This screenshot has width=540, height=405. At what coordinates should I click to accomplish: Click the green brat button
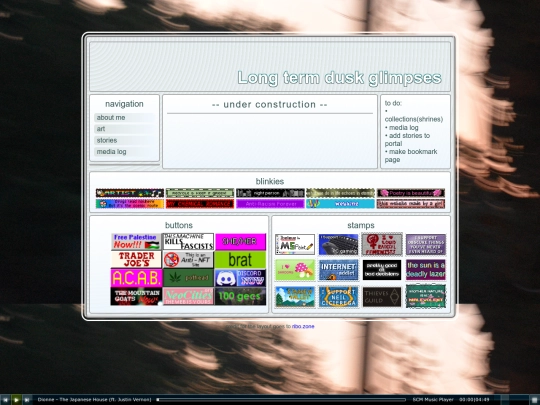point(240,260)
